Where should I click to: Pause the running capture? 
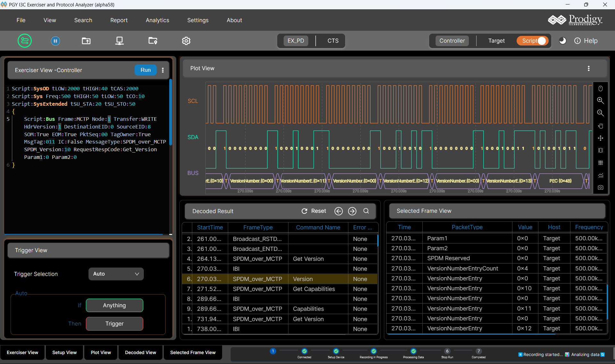tap(55, 41)
